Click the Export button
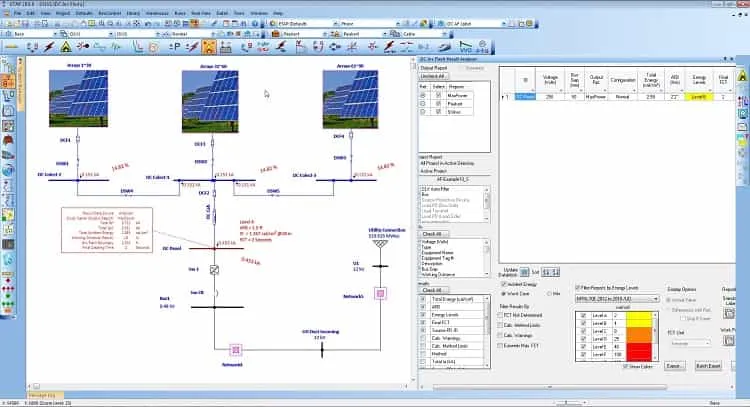 (674, 366)
